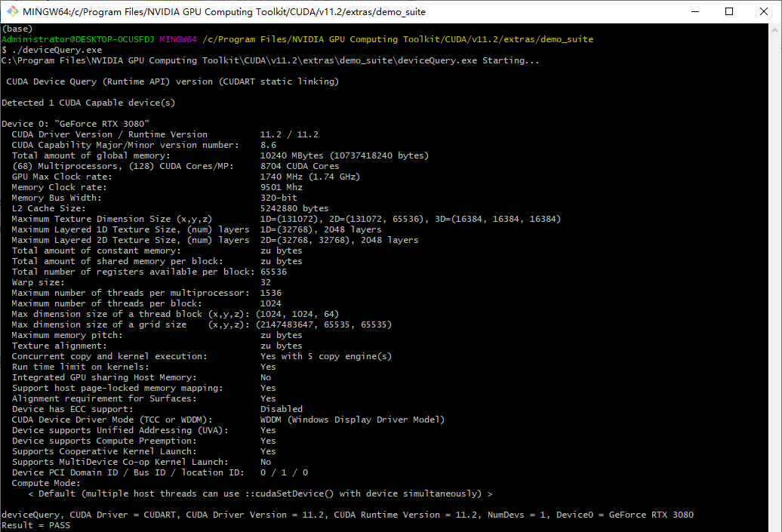Click 'Device supports Unified Addressing (UVA):' label
The height and width of the screenshot is (532, 782).
[x=120, y=430]
